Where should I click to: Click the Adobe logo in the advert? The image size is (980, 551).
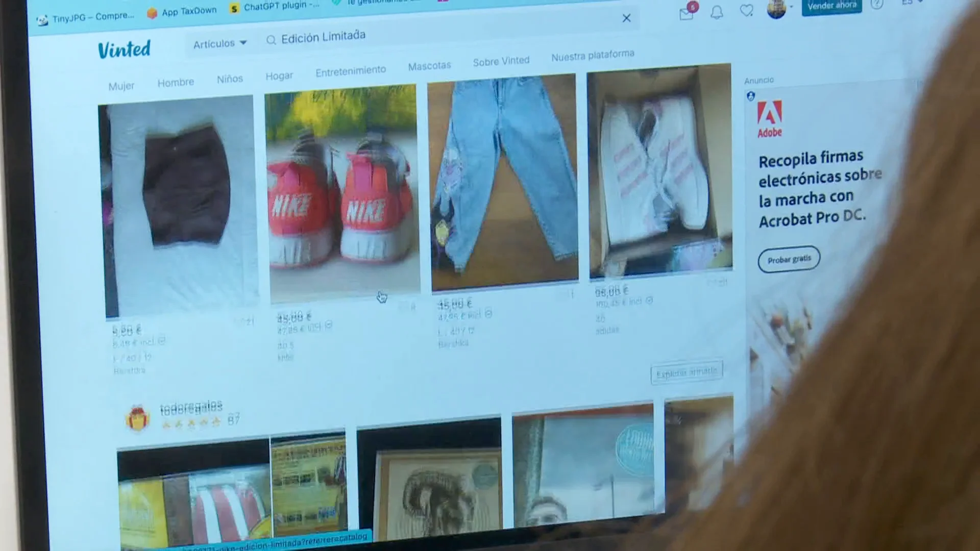coord(769,119)
